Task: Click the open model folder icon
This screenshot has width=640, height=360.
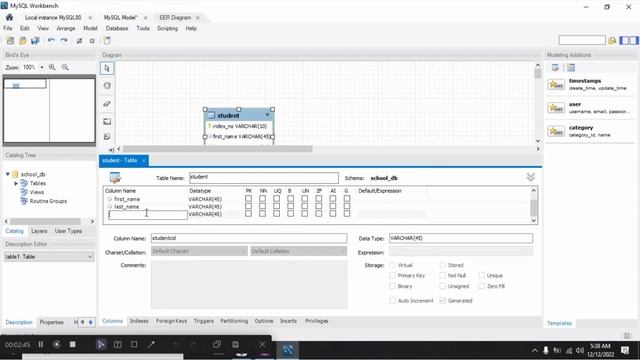Action: 23,40
